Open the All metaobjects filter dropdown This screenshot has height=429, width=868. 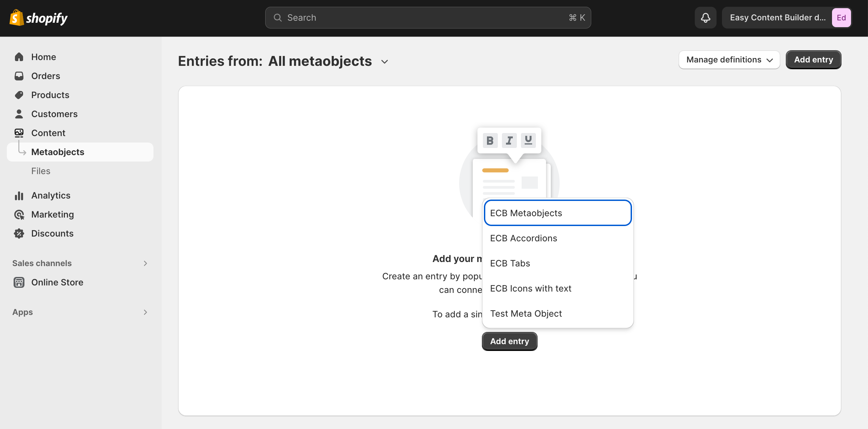click(x=328, y=61)
